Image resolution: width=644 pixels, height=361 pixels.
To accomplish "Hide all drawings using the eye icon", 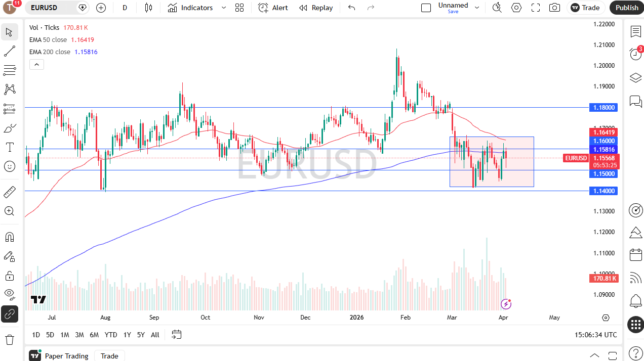I will tap(10, 294).
